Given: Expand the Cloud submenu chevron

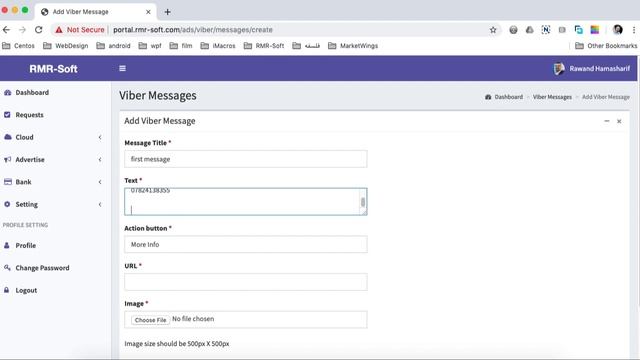Looking at the screenshot, I should click(100, 138).
